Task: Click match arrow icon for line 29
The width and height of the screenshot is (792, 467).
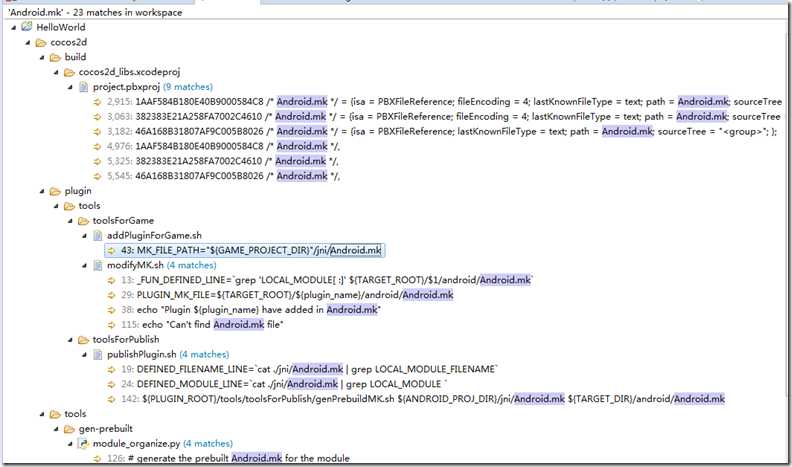Action: click(x=112, y=295)
